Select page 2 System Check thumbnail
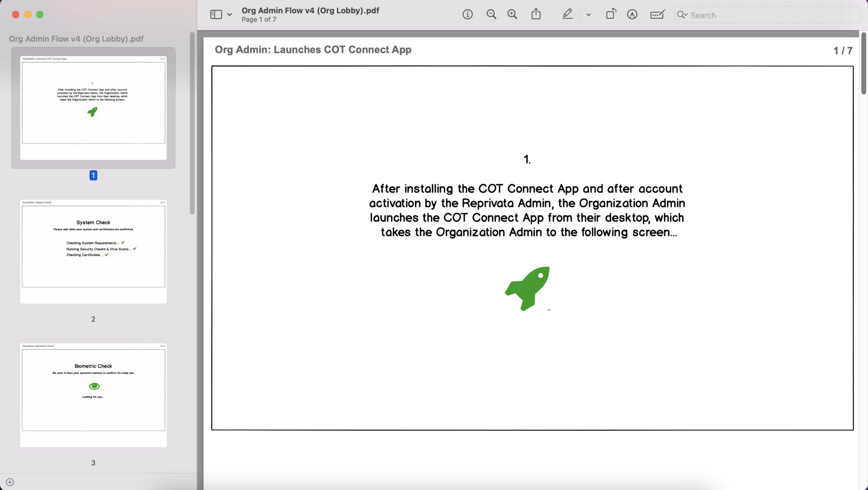Viewport: 868px width, 490px height. point(93,251)
